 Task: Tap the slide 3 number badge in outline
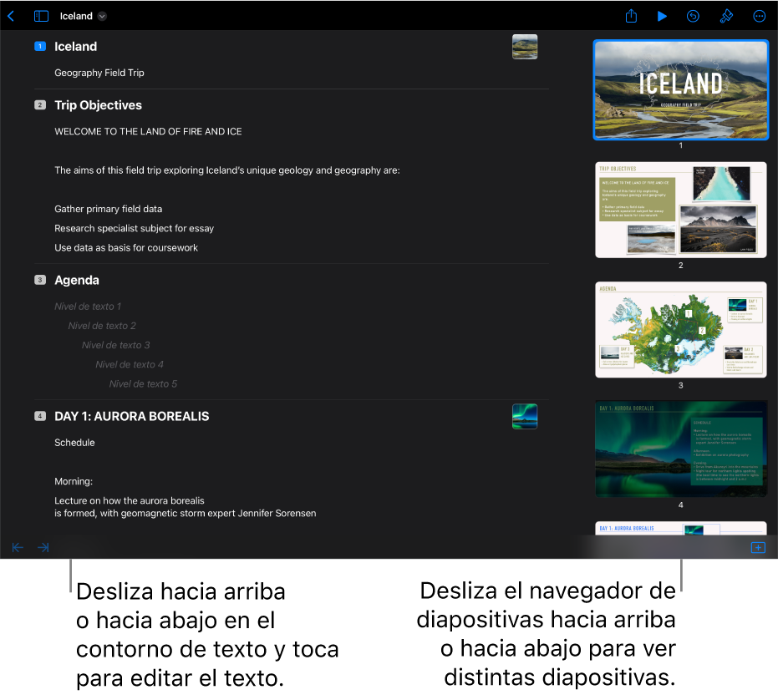40,280
